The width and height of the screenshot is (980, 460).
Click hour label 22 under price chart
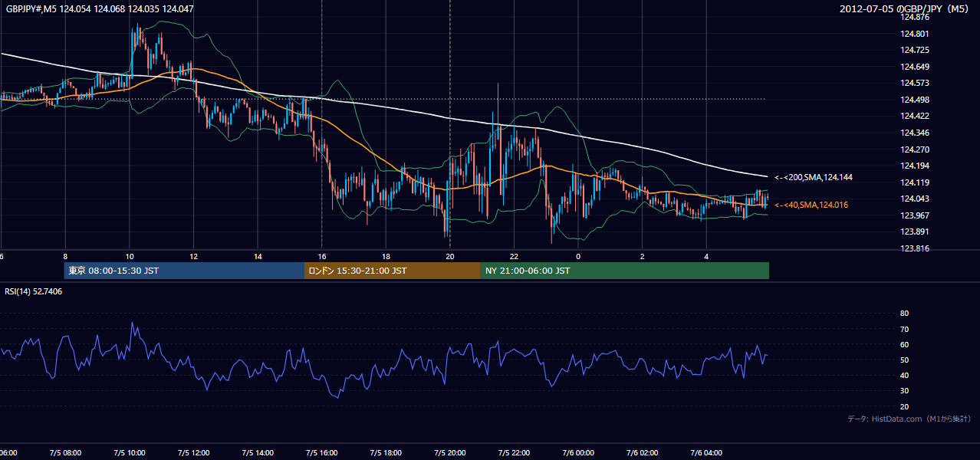(x=514, y=257)
